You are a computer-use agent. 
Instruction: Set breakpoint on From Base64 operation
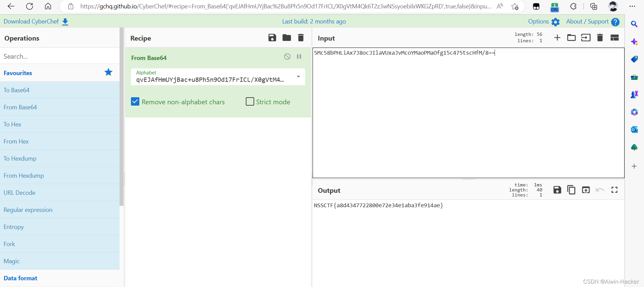point(299,56)
